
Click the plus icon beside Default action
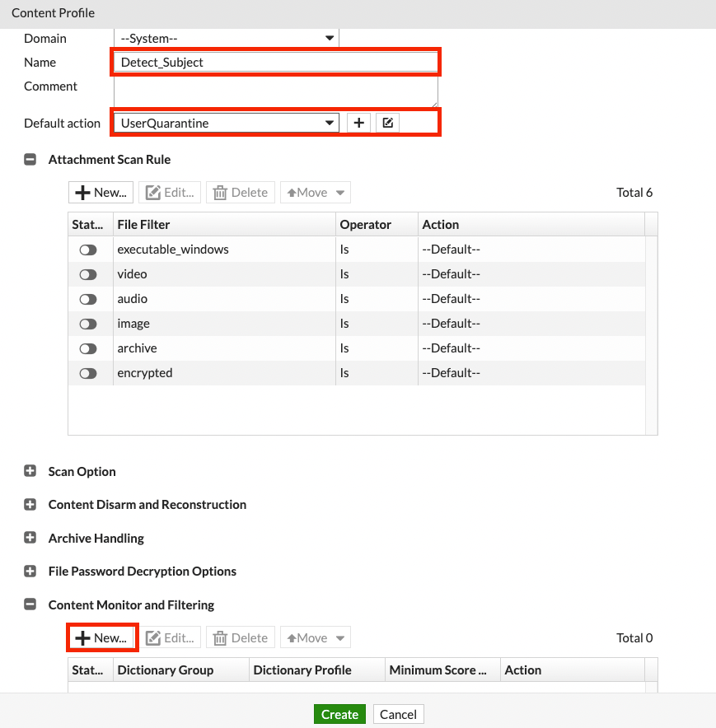point(358,123)
